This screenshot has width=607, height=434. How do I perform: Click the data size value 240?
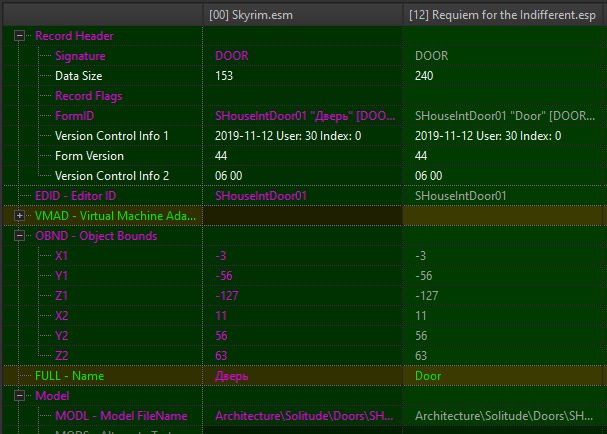424,76
